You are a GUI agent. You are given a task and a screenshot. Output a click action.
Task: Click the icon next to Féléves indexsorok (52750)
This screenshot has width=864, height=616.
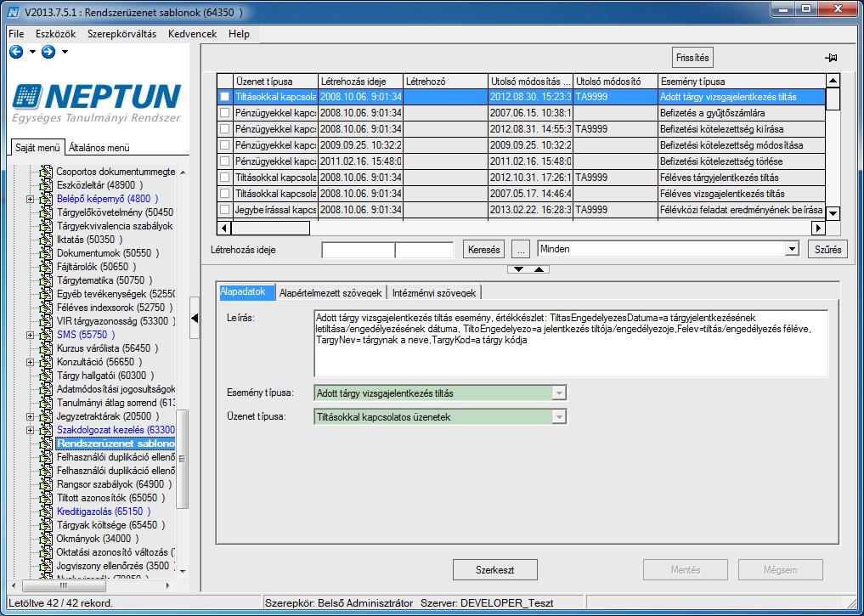46,308
